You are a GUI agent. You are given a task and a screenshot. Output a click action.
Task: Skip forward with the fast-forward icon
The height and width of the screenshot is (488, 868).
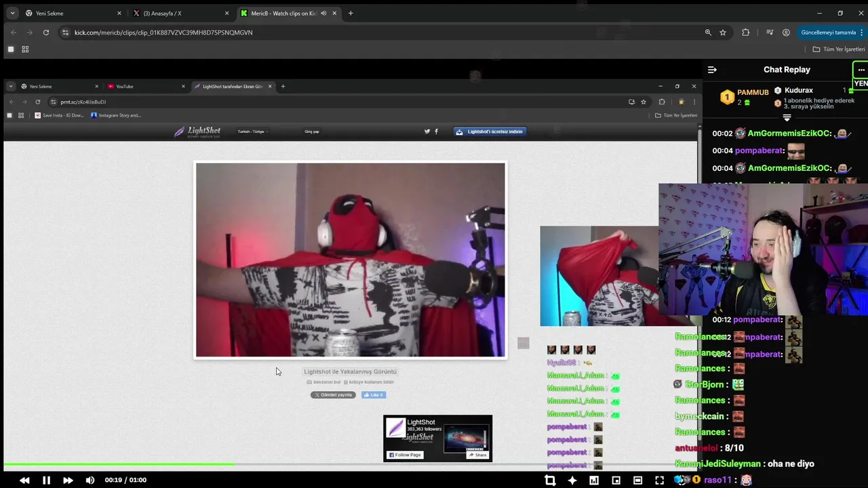pyautogui.click(x=68, y=480)
